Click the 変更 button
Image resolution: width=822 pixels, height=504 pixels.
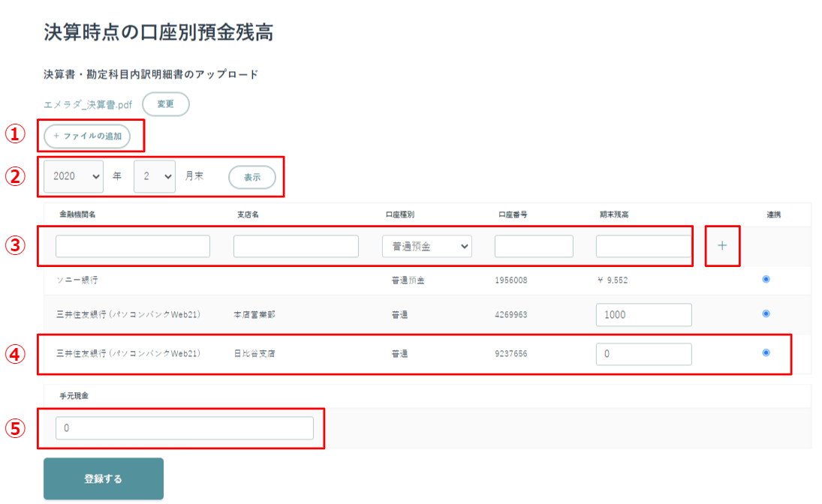click(x=166, y=103)
